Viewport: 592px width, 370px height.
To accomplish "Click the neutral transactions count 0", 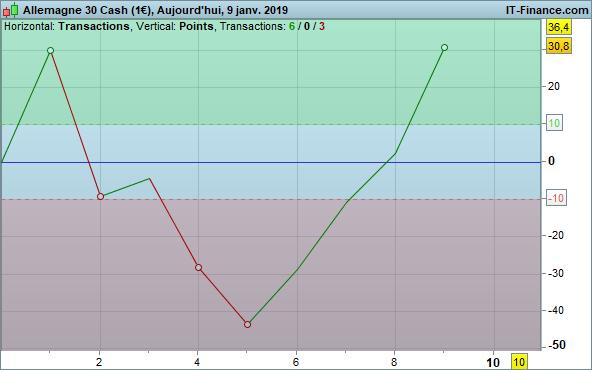I will point(307,26).
